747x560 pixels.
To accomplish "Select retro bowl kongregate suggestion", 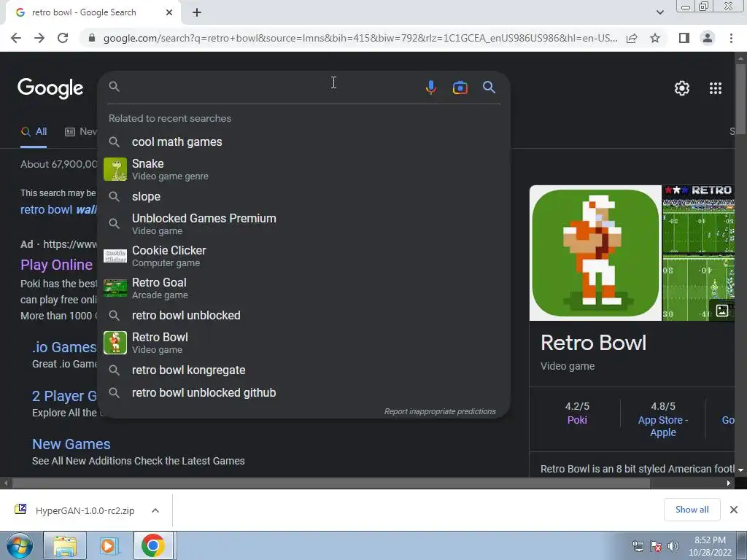I will [303, 370].
